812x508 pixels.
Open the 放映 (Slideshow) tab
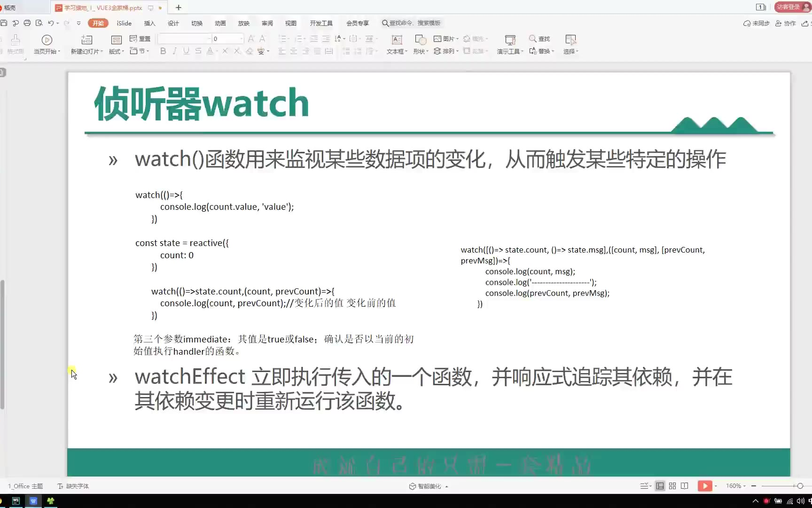point(243,23)
